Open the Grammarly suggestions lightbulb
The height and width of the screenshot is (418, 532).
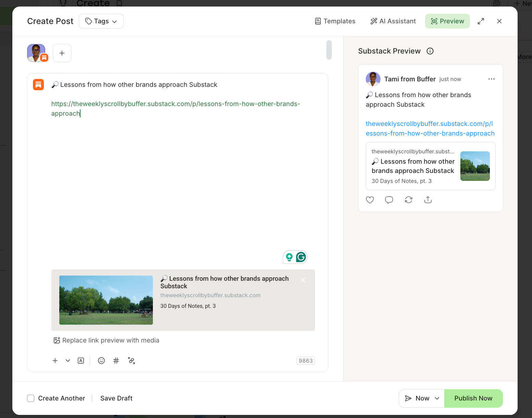click(x=289, y=257)
